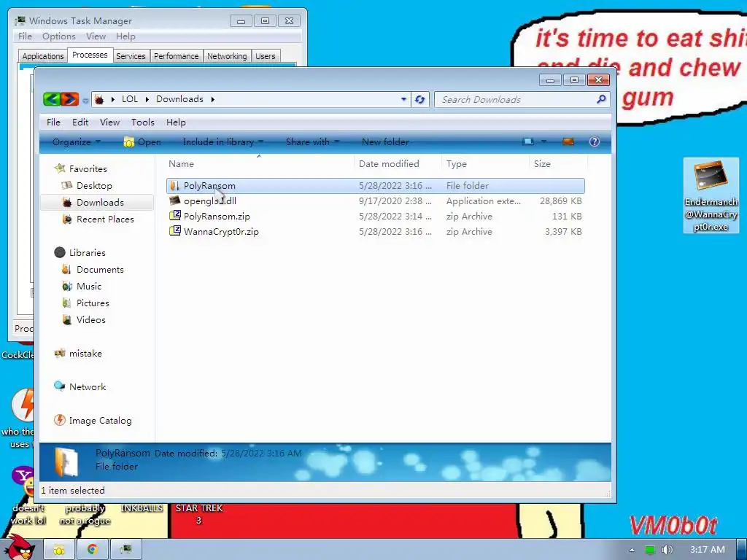This screenshot has height=560, width=747.
Task: Click the green network tray icon
Action: point(649,550)
